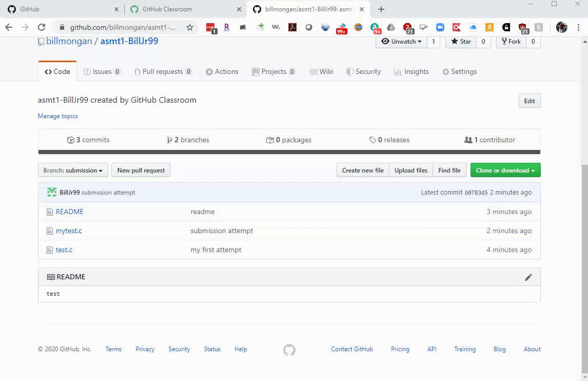Viewport: 588px width, 381px height.
Task: Open the Chrome profile avatar
Action: coord(561,27)
